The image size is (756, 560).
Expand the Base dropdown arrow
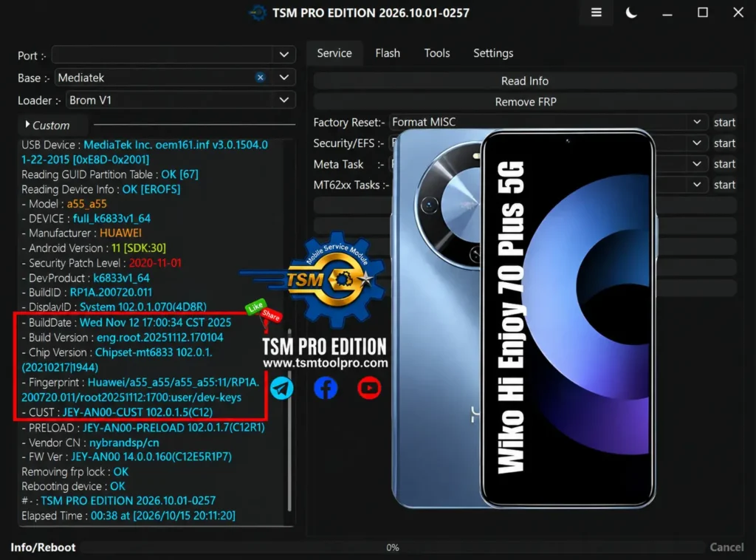(x=284, y=77)
